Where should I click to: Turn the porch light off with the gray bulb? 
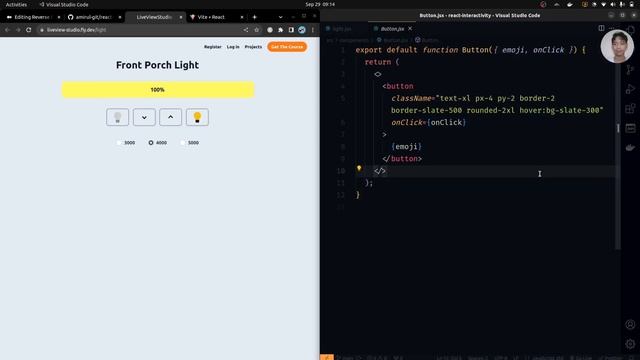pyautogui.click(x=118, y=117)
